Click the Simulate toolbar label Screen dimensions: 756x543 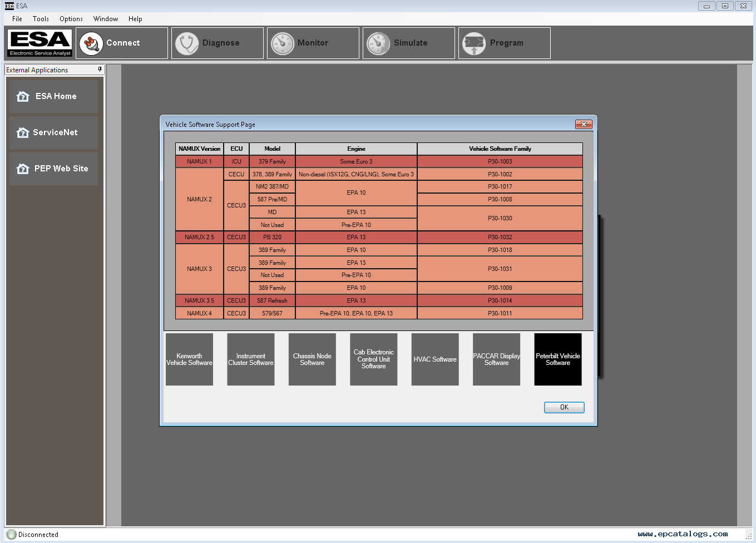pyautogui.click(x=411, y=43)
